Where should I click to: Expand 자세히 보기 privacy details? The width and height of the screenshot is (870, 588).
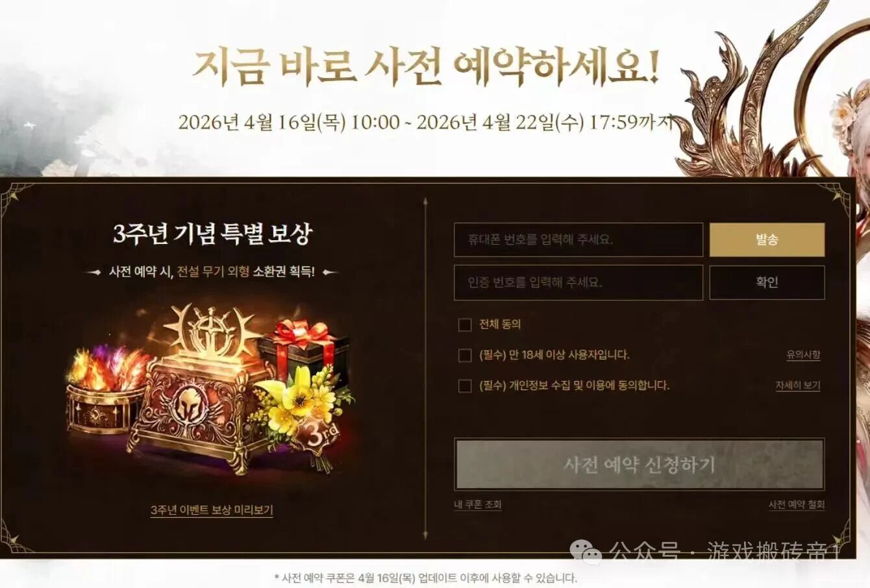798,386
